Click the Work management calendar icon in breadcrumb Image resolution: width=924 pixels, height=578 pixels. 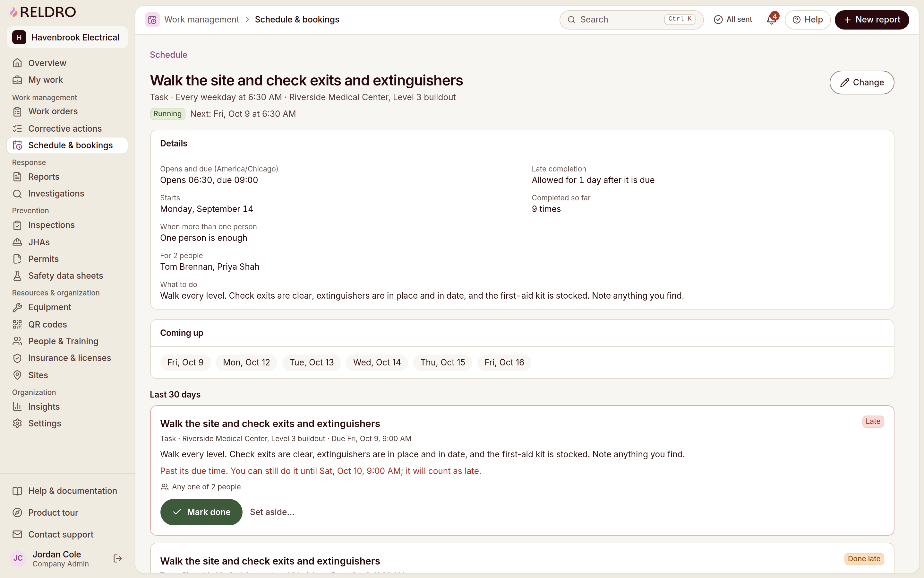point(152,20)
